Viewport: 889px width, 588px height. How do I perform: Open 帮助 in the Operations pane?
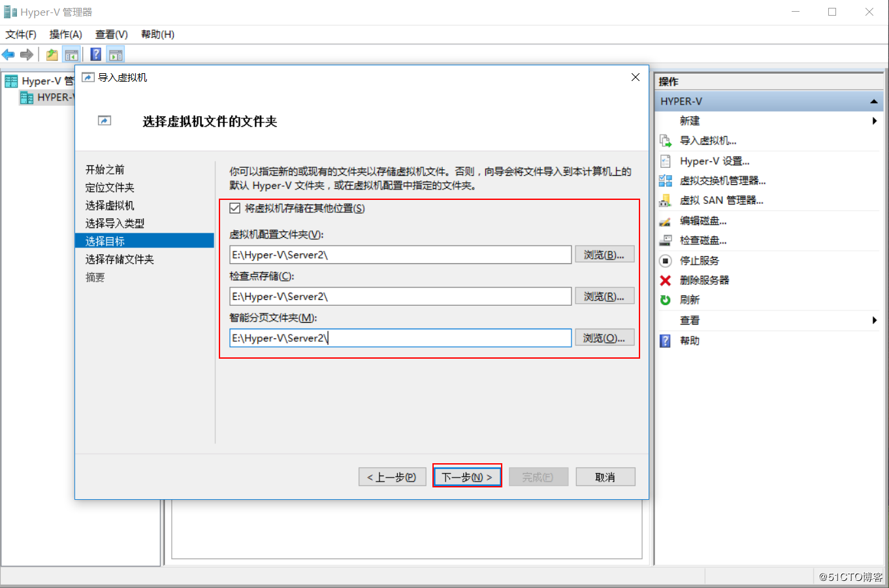tap(688, 340)
